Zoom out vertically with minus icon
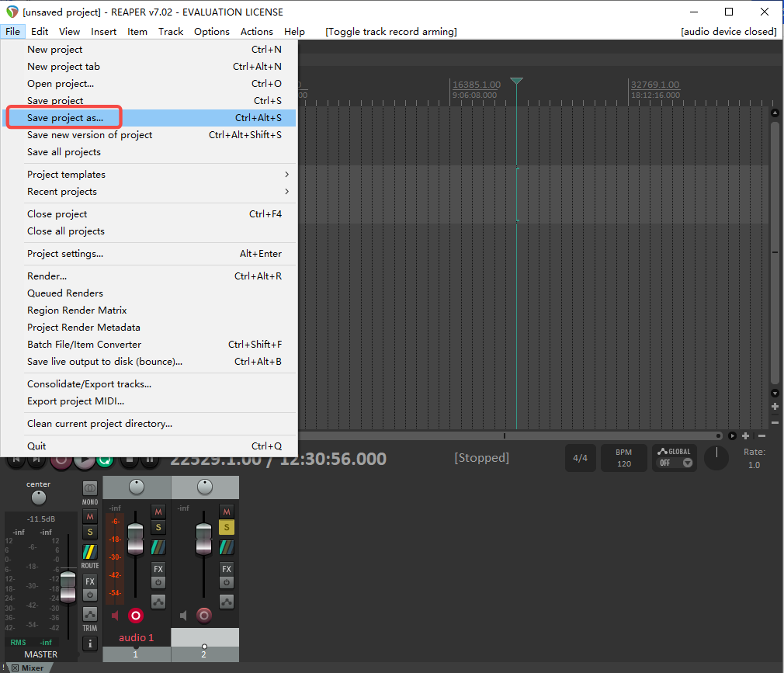Screen dimensions: 784x673 (775, 422)
